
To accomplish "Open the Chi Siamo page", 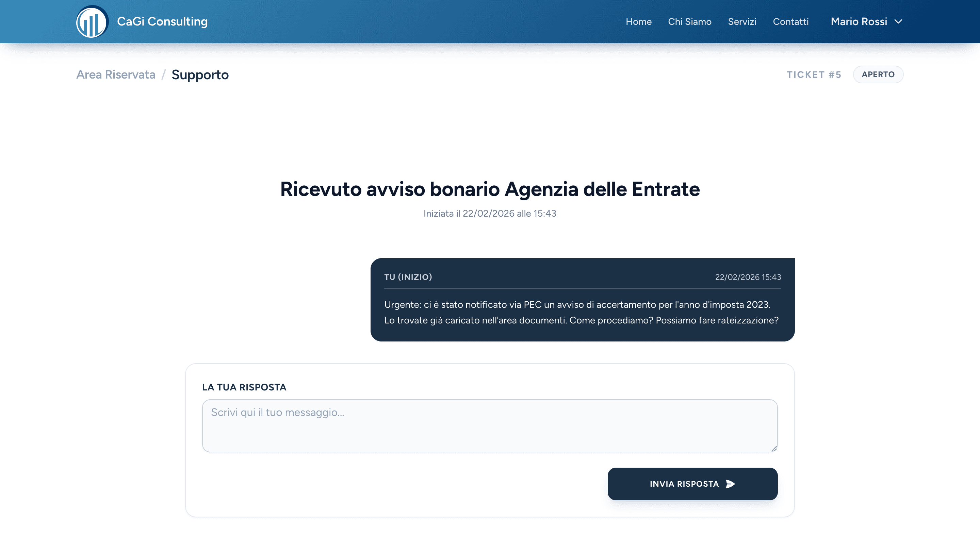I will 689,22.
